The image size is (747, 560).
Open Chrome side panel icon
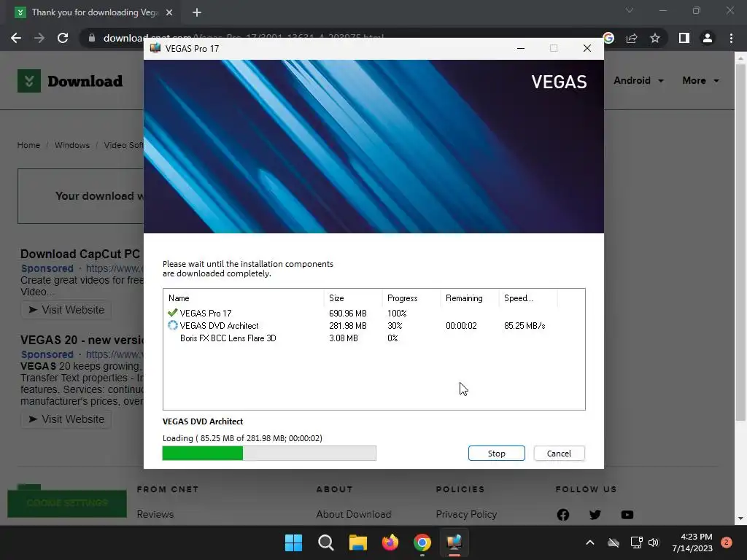(x=684, y=38)
